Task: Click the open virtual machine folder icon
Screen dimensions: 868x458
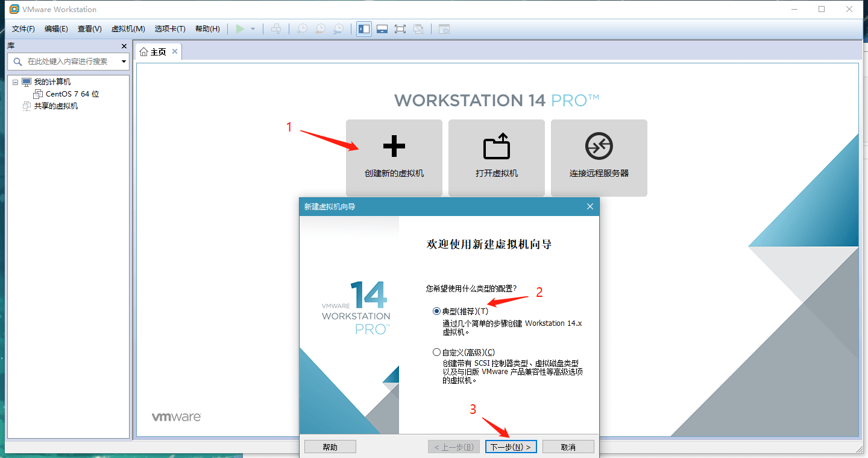Action: [x=497, y=146]
